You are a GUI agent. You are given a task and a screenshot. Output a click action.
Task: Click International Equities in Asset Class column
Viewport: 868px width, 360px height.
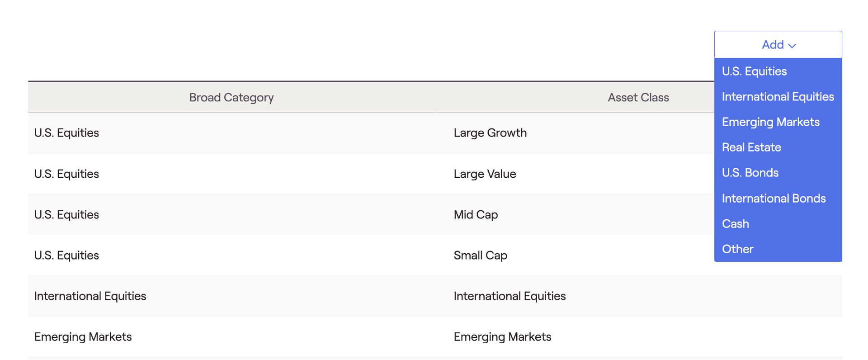click(509, 296)
